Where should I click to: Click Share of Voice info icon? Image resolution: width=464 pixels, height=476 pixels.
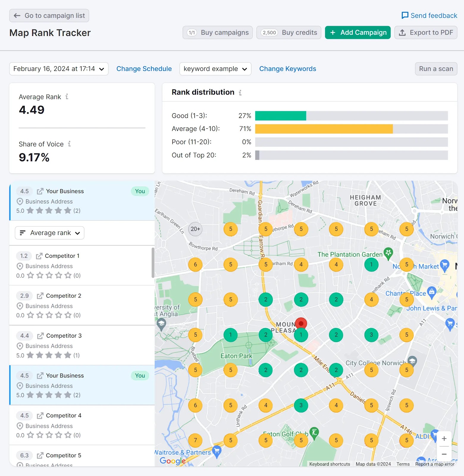[x=69, y=144]
